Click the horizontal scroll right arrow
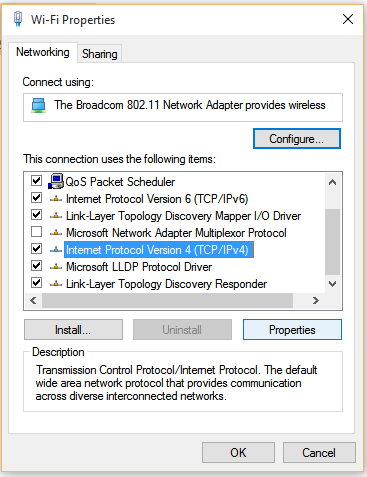367x477 pixels. [316, 301]
